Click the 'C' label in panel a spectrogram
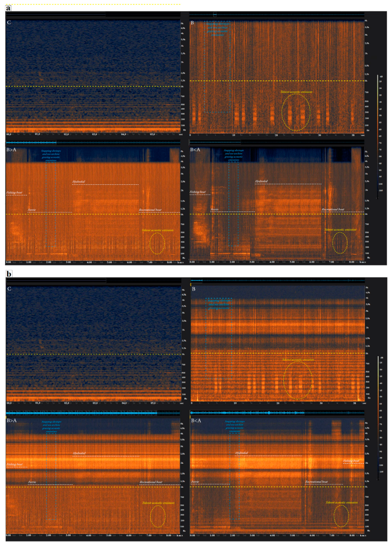 pyautogui.click(x=9, y=22)
